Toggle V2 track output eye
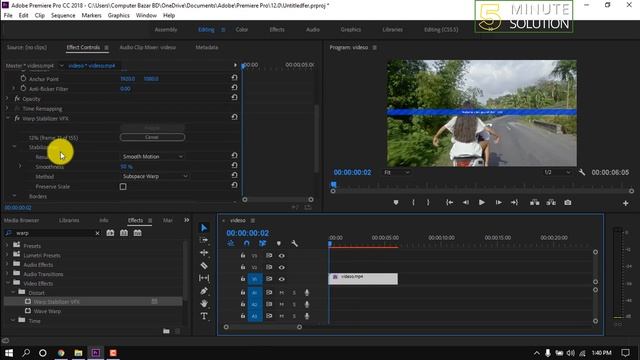 coord(282,267)
